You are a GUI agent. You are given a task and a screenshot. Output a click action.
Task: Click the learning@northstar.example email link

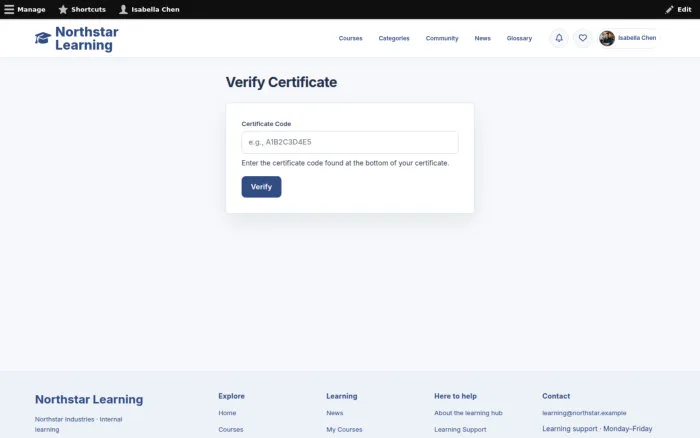(x=584, y=413)
